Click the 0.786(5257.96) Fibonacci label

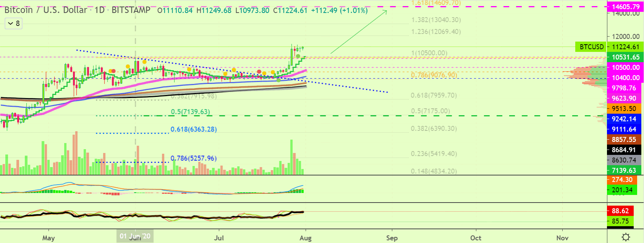[x=194, y=158]
